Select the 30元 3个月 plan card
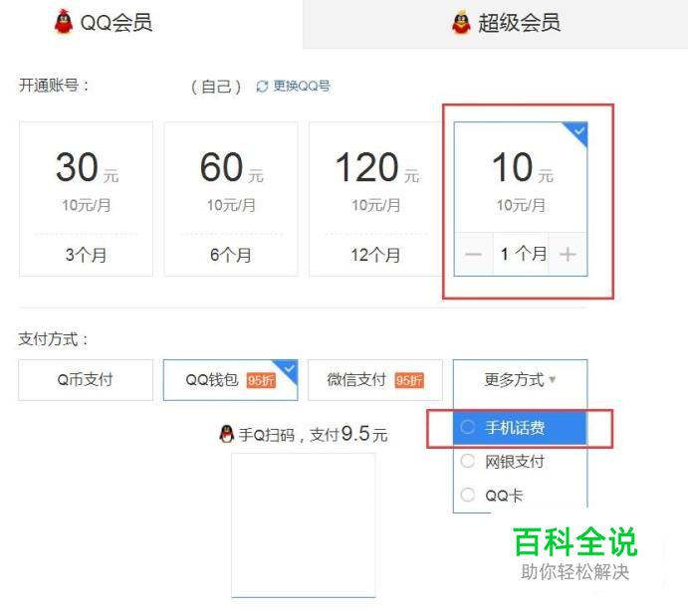The height and width of the screenshot is (616, 688). click(x=86, y=199)
